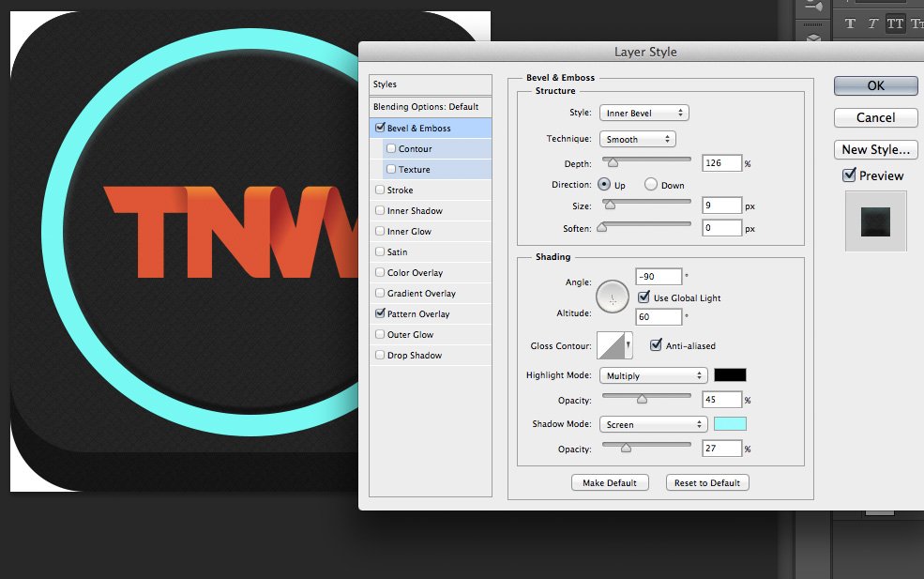The image size is (924, 579).
Task: Toggle the Use Global Light checkbox
Action: pyautogui.click(x=644, y=297)
